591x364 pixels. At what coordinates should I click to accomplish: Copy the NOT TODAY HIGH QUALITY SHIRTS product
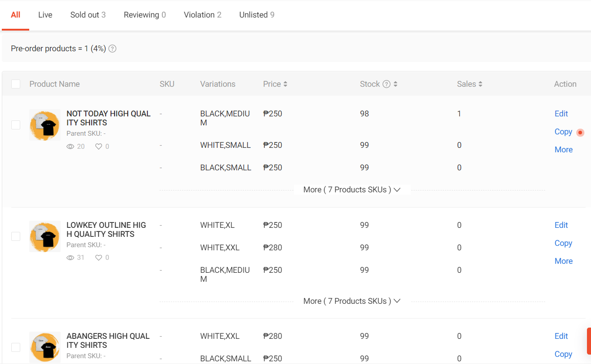[x=563, y=132]
